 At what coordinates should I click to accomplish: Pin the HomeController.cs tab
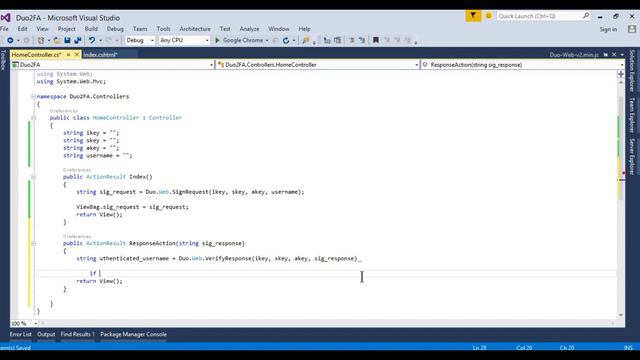pyautogui.click(x=68, y=55)
